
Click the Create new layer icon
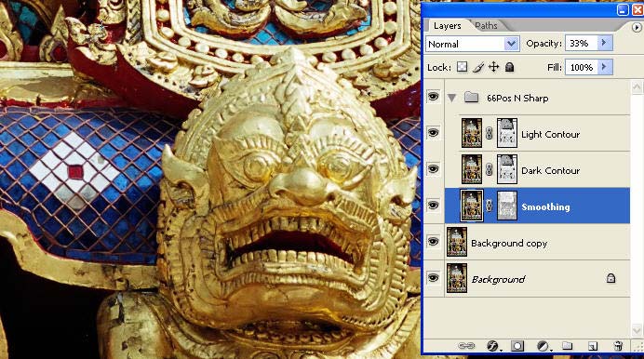coord(592,346)
